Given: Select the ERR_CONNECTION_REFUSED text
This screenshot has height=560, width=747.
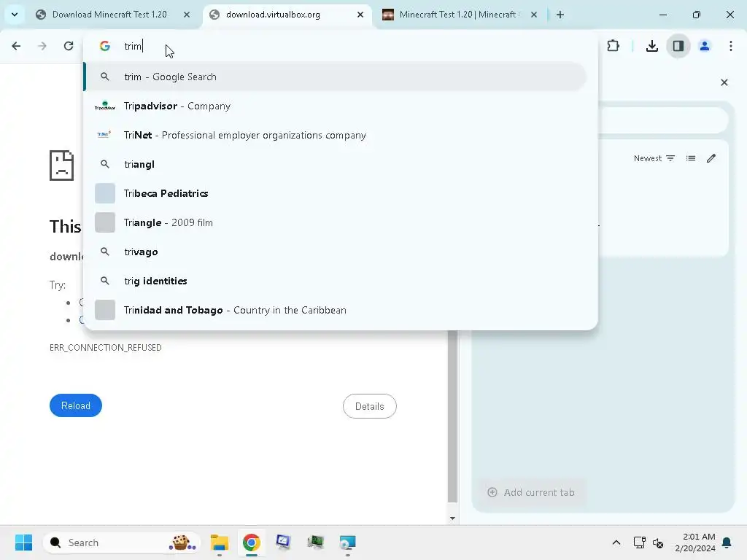Looking at the screenshot, I should point(105,348).
